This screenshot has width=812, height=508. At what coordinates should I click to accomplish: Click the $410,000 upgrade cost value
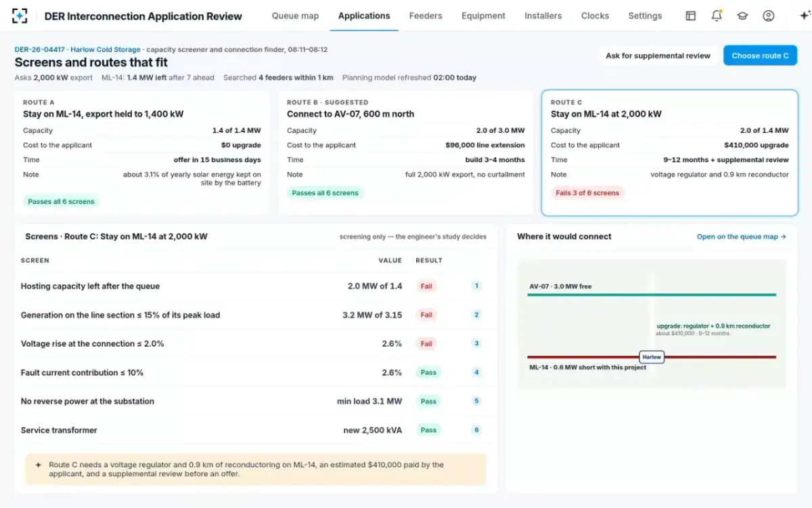coord(756,145)
